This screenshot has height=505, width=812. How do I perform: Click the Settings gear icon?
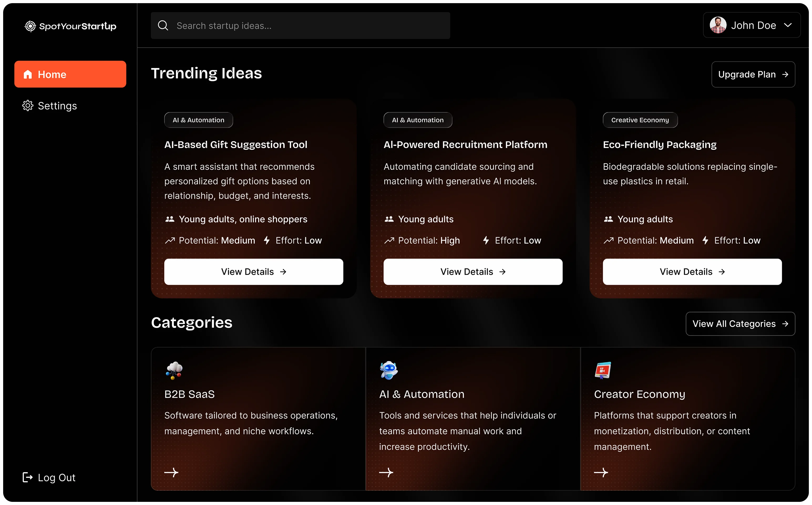point(28,106)
